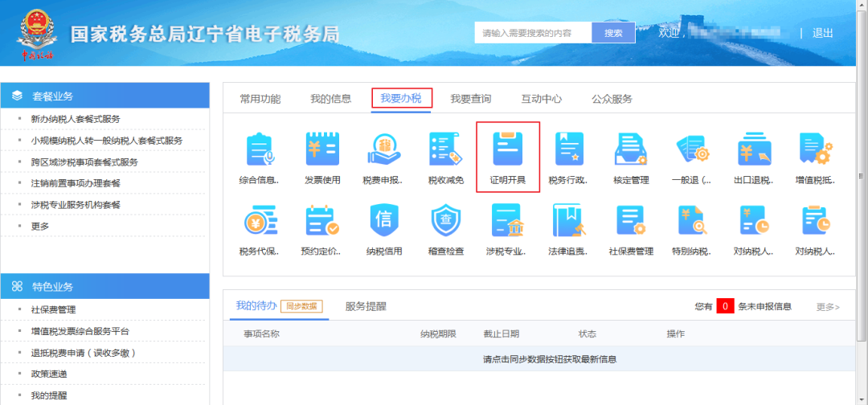Screen dimensions: 868x405
Task: Click the 同步数据 button
Action: click(x=301, y=306)
